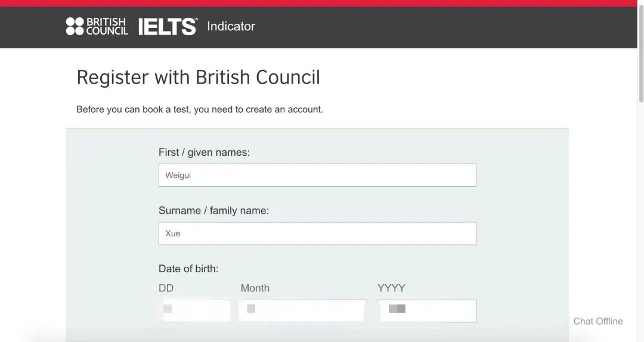Select the YYYY year of birth field
The width and height of the screenshot is (644, 342).
pos(427,311)
